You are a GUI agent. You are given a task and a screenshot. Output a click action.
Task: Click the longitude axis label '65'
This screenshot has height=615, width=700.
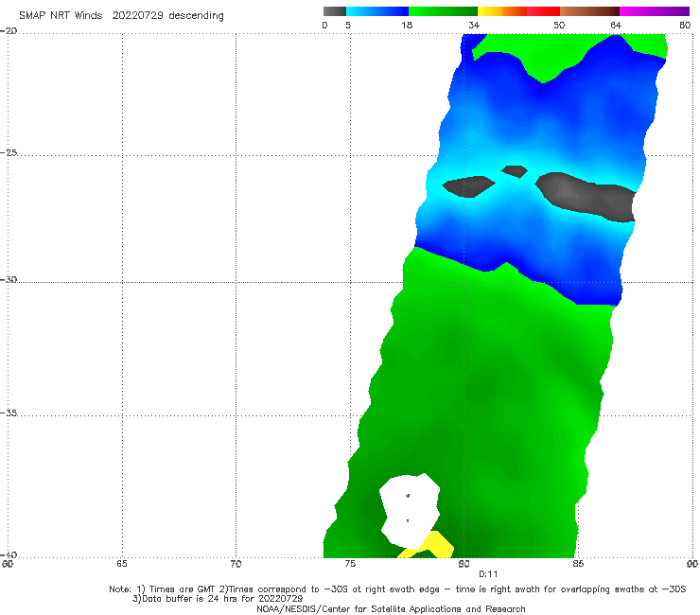(122, 564)
